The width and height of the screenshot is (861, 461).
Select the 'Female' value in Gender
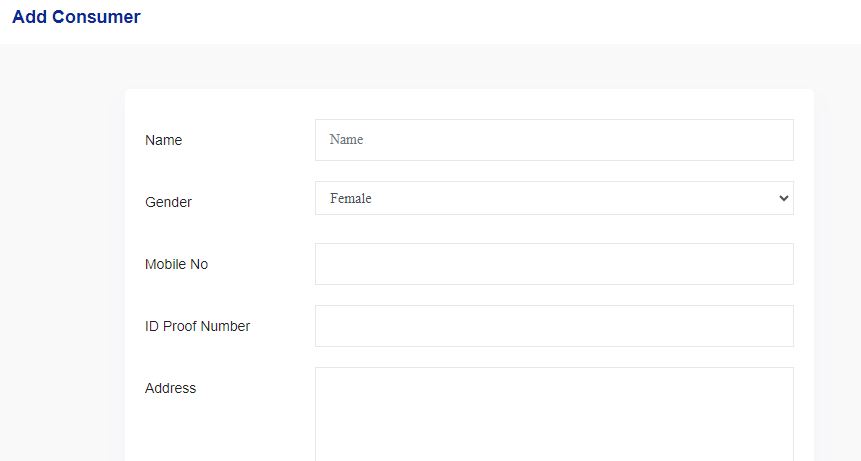point(351,199)
